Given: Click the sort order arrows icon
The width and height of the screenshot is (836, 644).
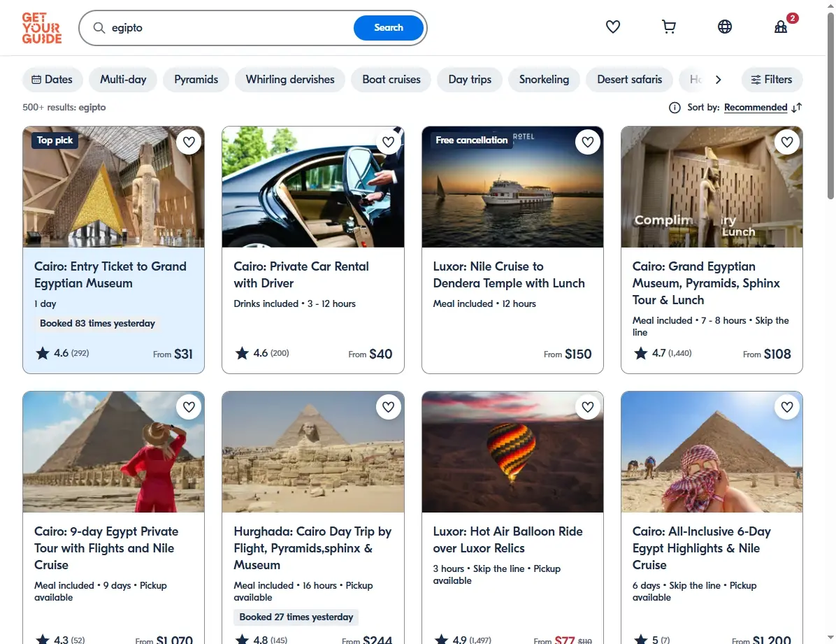Looking at the screenshot, I should click(797, 108).
